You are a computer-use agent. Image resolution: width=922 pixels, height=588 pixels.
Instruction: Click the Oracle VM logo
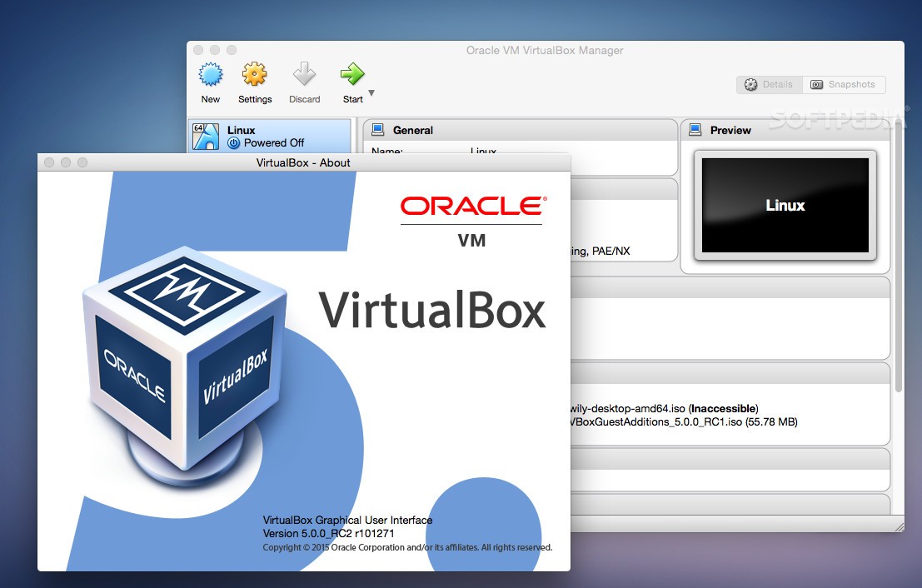point(471,220)
